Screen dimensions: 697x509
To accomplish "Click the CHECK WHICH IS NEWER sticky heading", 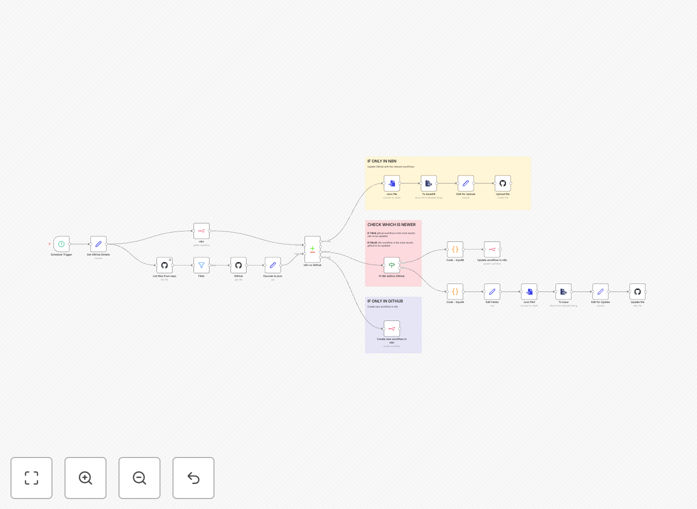I will click(x=392, y=224).
